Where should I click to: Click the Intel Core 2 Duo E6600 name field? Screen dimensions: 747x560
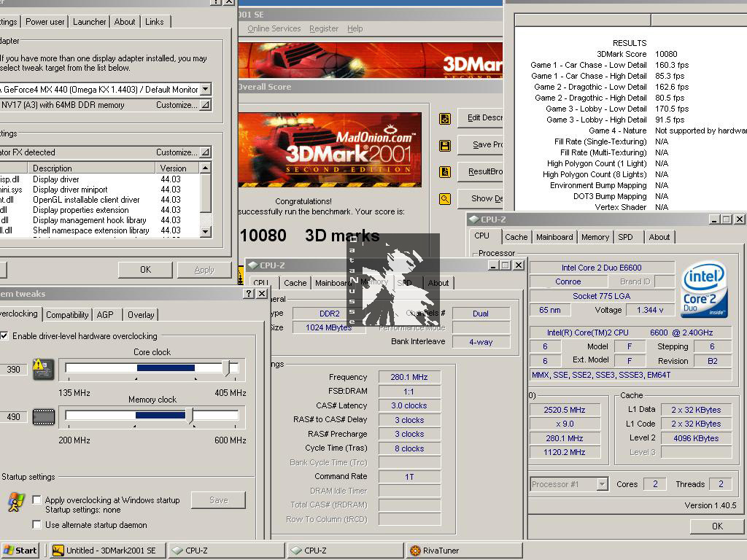602,268
